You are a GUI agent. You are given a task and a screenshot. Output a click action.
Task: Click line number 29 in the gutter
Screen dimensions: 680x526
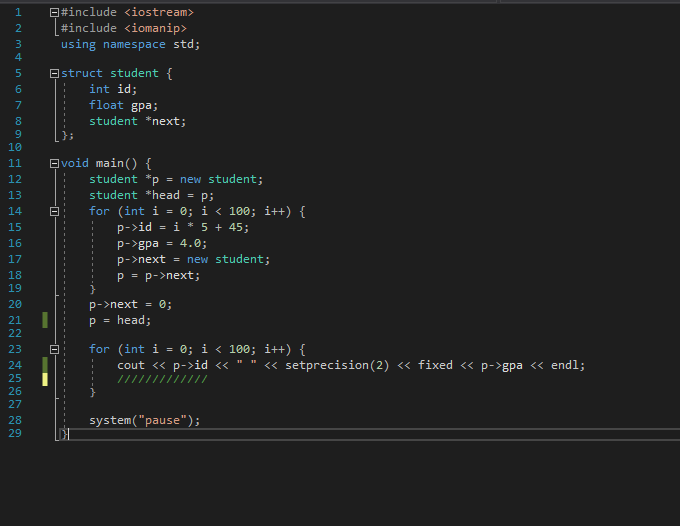pos(15,433)
